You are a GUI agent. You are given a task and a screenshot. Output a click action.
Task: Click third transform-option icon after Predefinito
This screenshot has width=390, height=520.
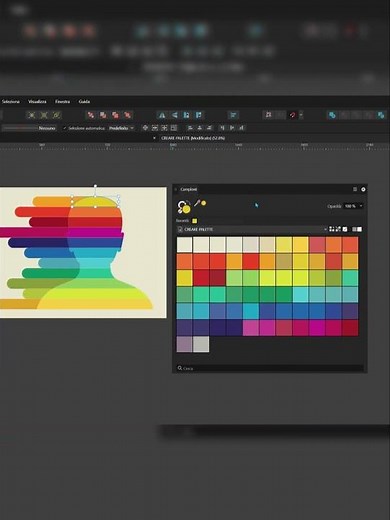(x=164, y=128)
